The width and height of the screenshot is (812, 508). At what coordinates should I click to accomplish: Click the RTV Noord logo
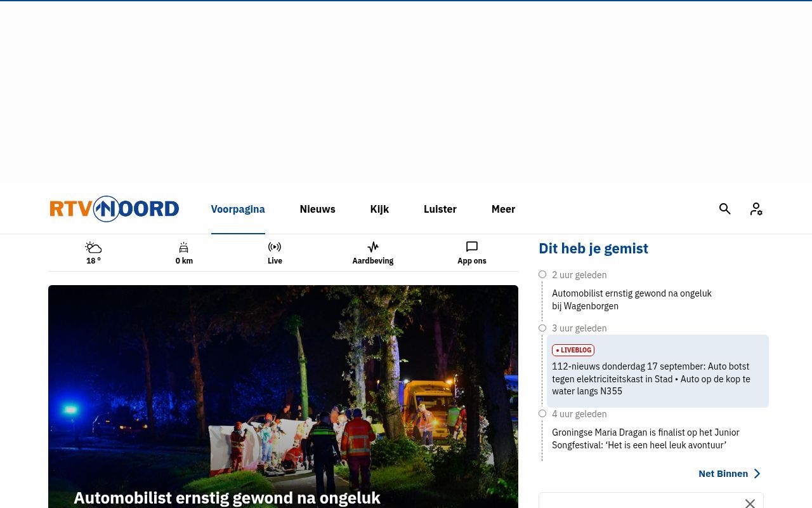coord(114,209)
